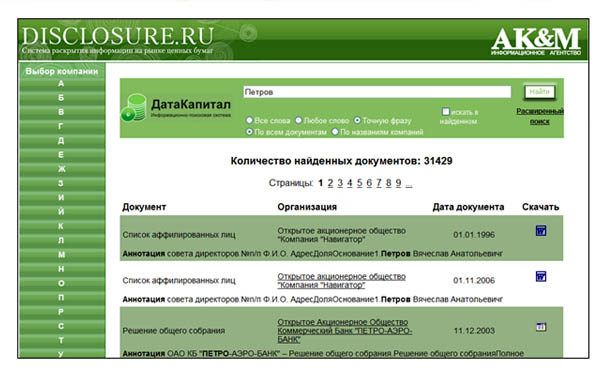
Task: Open more pages via ellipsis link
Action: pos(409,185)
